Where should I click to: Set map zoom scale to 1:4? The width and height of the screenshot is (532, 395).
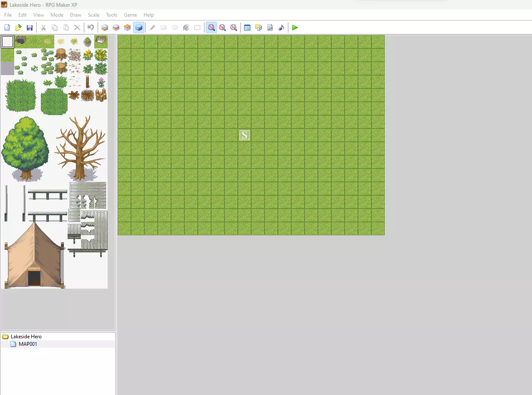[x=234, y=28]
